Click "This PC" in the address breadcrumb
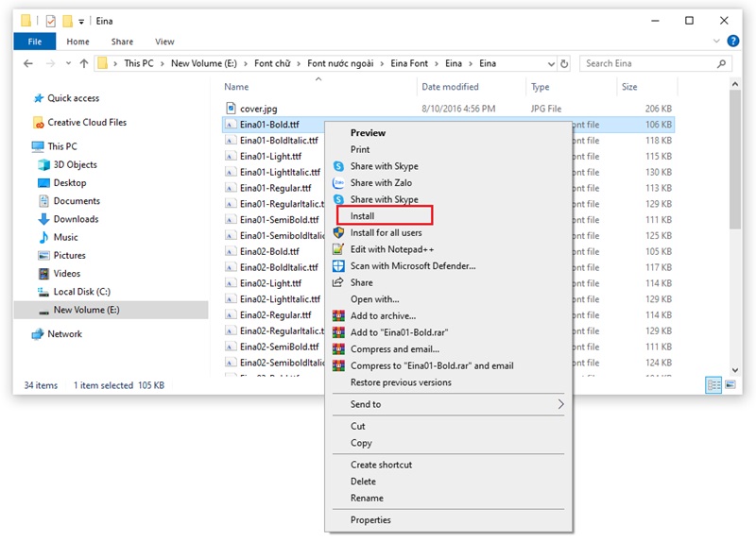 click(139, 63)
